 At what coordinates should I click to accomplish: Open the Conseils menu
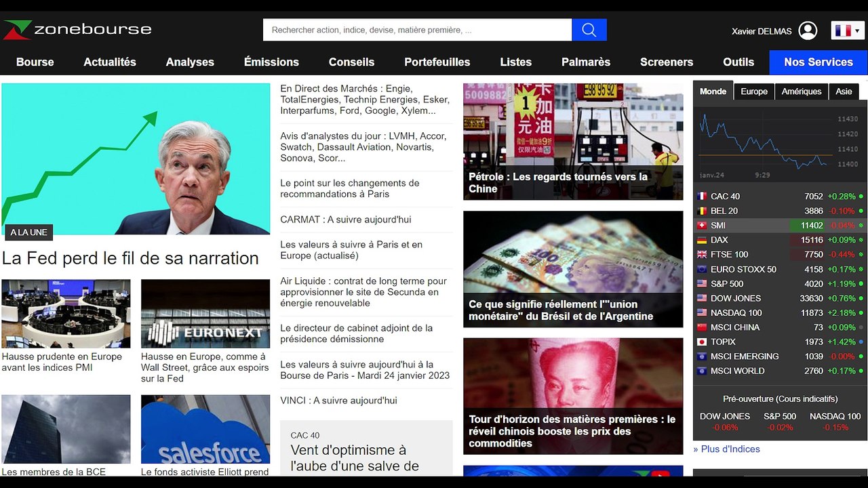351,62
